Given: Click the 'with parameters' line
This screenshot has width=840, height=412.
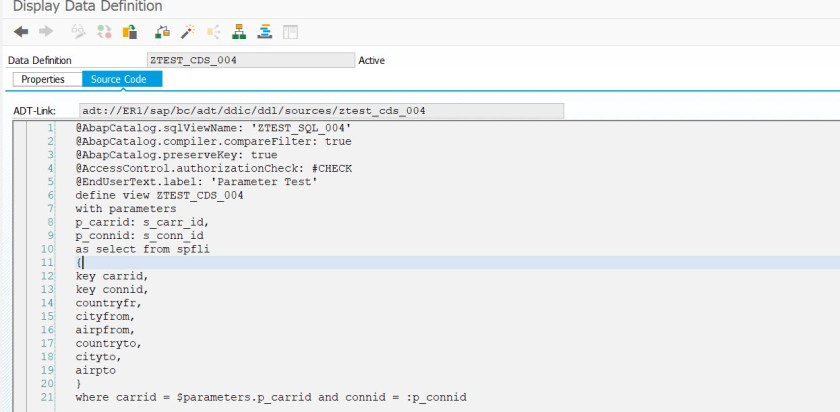Looking at the screenshot, I should click(x=126, y=208).
